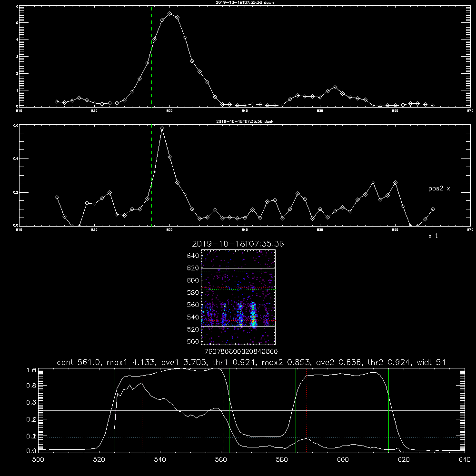Click the highest diamond marker in dawn plot
Viewport: 476px width, 476px height.
(170, 14)
